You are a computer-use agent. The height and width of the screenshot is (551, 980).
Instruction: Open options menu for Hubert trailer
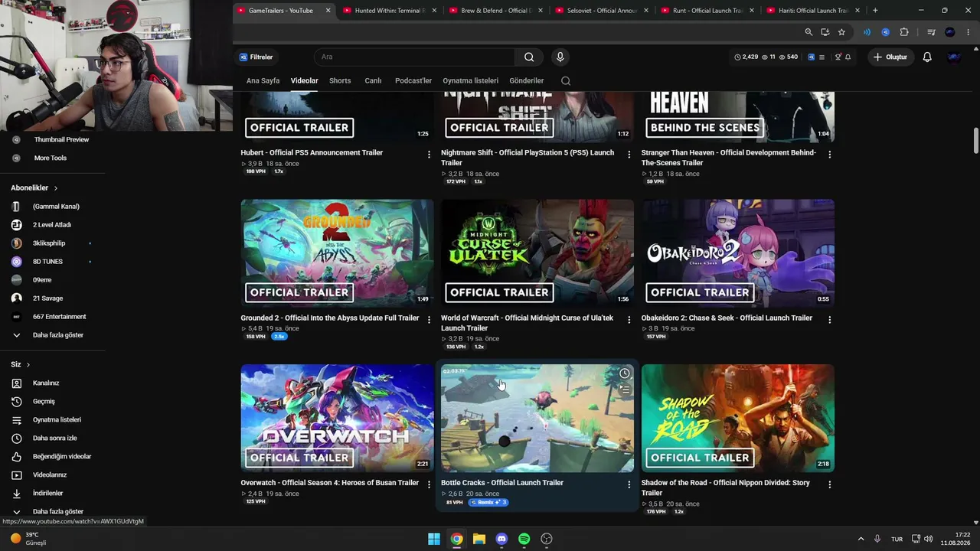point(429,155)
